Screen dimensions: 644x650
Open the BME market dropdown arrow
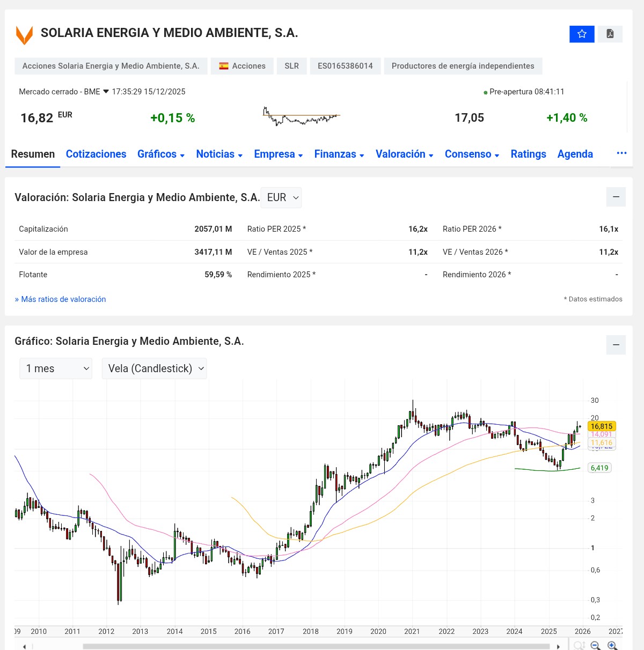[x=106, y=92]
